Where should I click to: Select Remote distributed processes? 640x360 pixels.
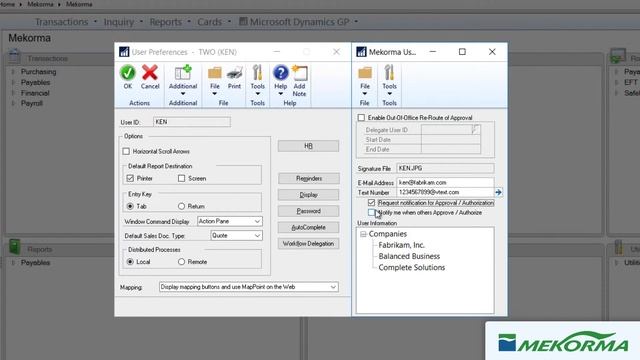pyautogui.click(x=182, y=262)
